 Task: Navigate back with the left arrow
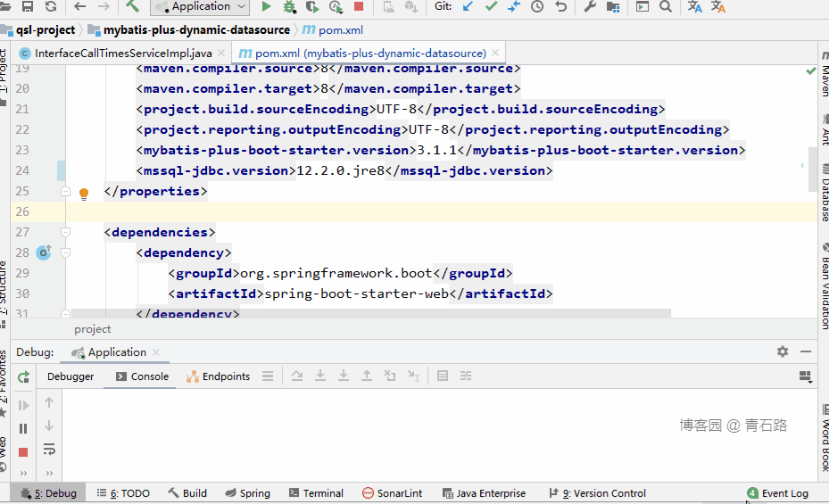[x=79, y=6]
